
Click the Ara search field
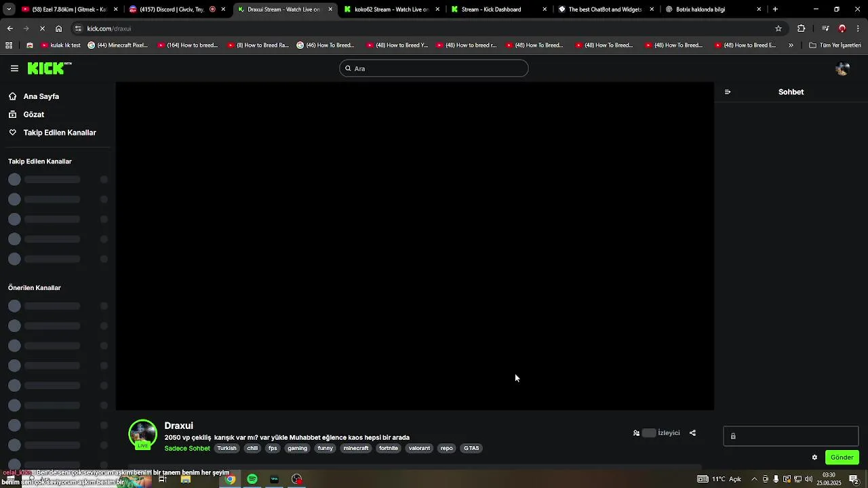[x=434, y=68]
